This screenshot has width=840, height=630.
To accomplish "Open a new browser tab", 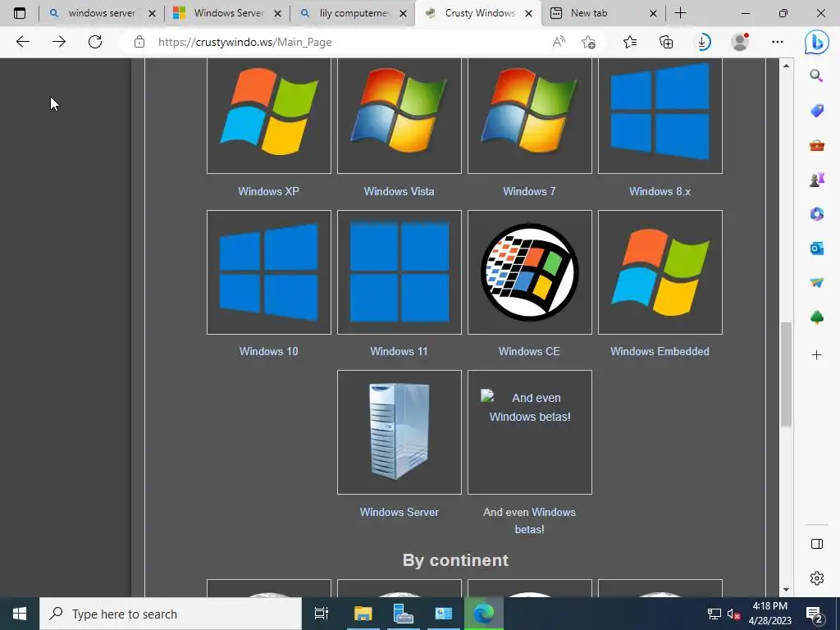I will [x=680, y=13].
